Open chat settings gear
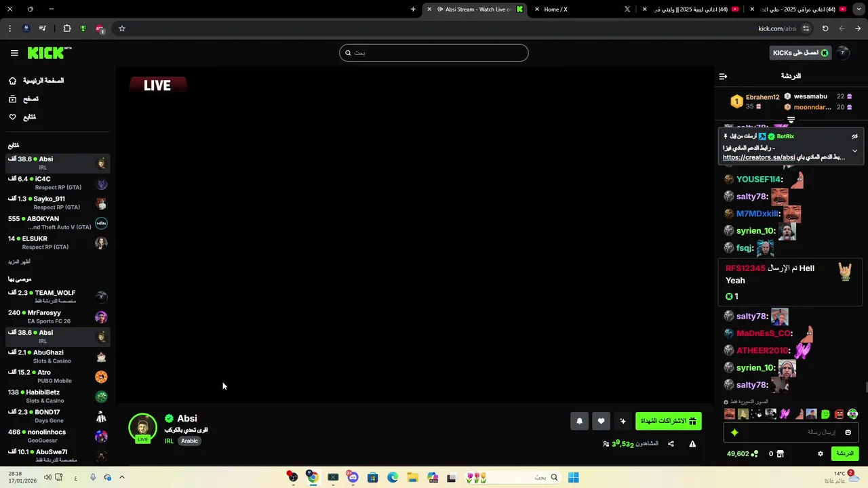Viewport: 868px width, 488px height. (820, 453)
